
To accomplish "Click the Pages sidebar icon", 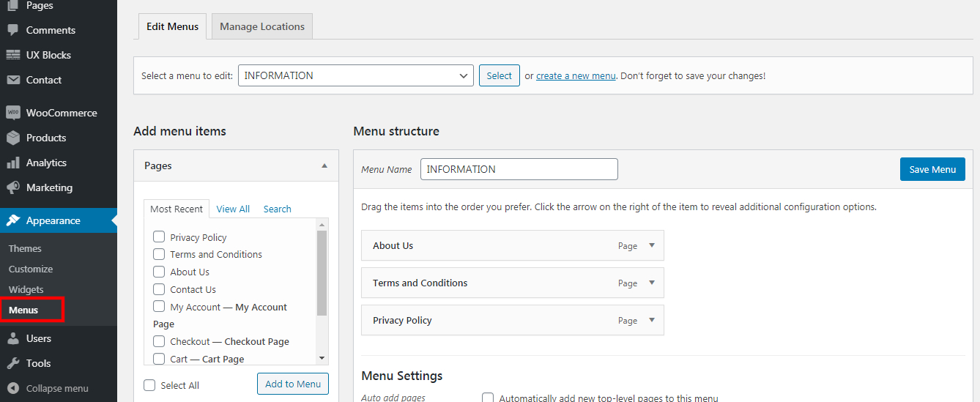I will (x=12, y=5).
